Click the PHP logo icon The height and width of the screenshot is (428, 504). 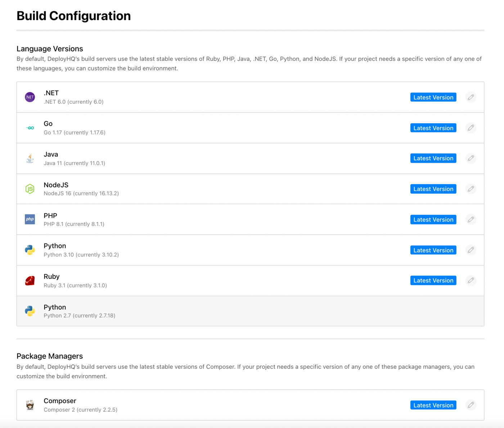pyautogui.click(x=30, y=219)
